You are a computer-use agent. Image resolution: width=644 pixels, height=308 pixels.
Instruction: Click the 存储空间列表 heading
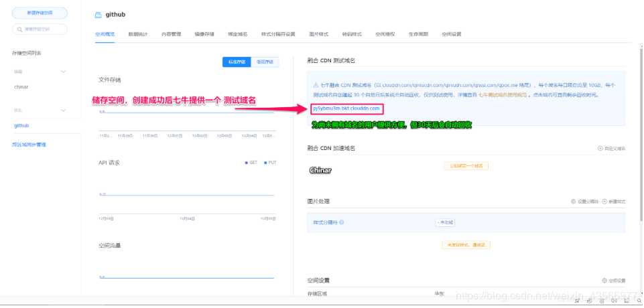[27, 54]
